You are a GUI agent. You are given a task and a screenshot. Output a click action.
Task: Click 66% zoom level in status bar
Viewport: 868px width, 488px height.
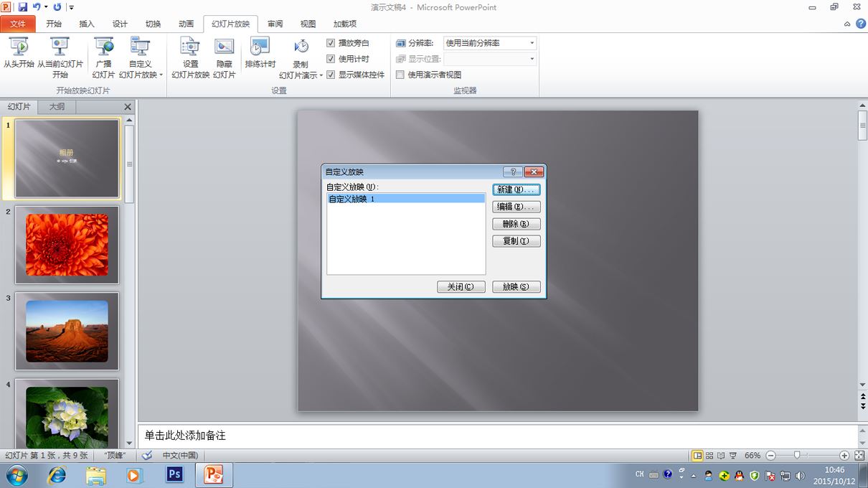coord(753,456)
